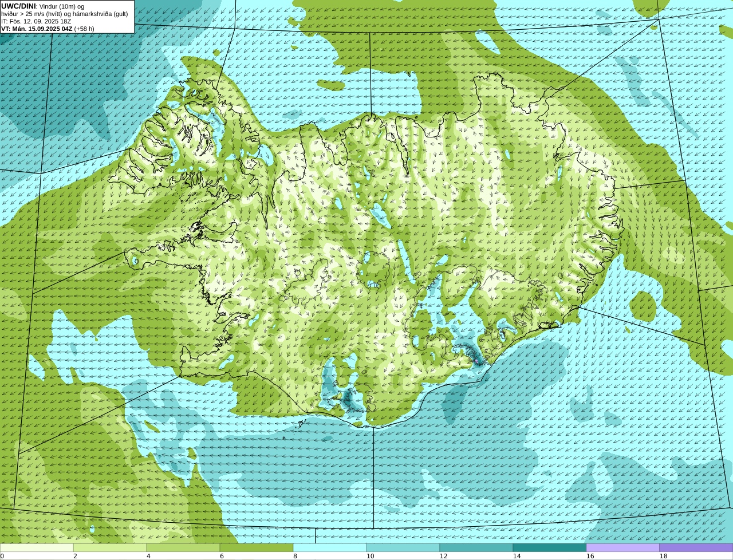Click the purple legend swatch above 18
This screenshot has width=733, height=560.
click(x=696, y=548)
